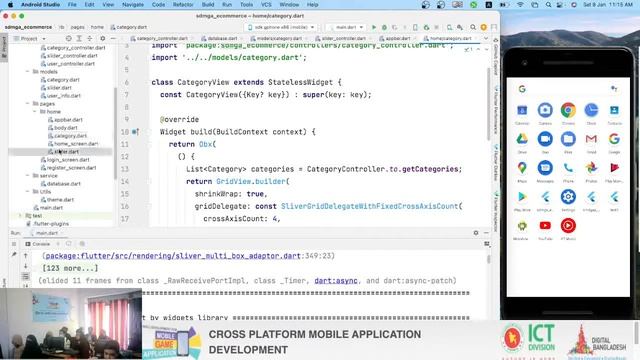
Task: Collapse the pages folder
Action: tap(28, 104)
